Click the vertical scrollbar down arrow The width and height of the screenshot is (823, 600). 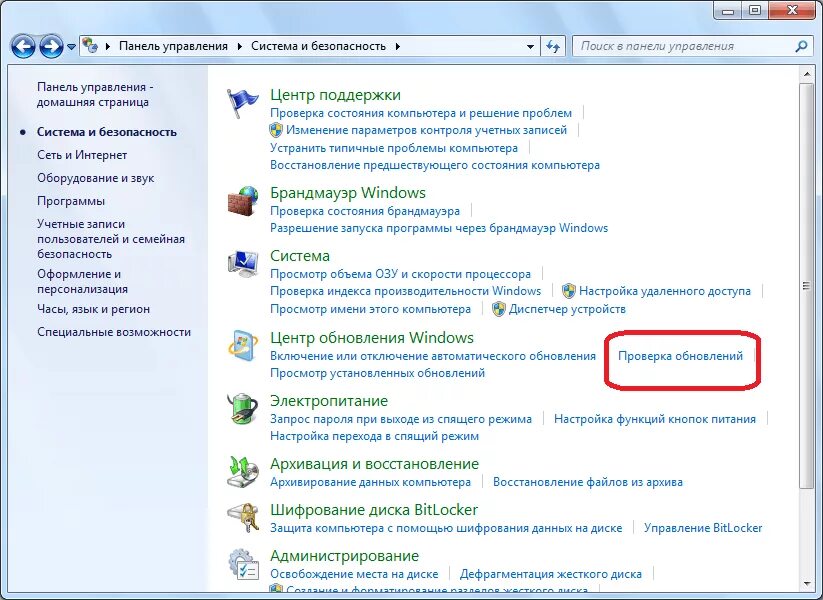pyautogui.click(x=807, y=584)
